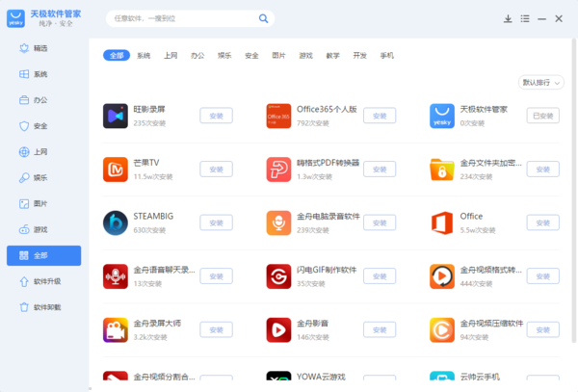
Task: Install 金舟视频压缩软件 via 安装 button
Action: [x=543, y=329]
